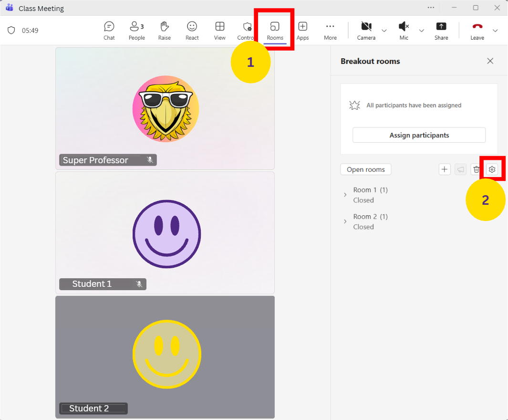This screenshot has width=508, height=420.
Task: Open the Apps menu
Action: tap(302, 30)
